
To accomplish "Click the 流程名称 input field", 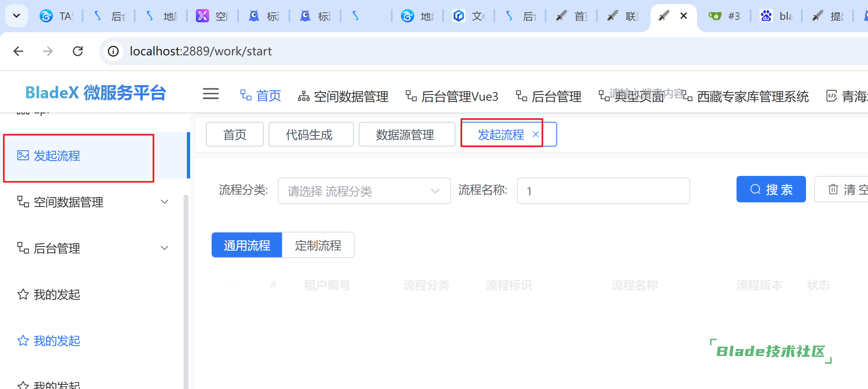I will coord(603,191).
